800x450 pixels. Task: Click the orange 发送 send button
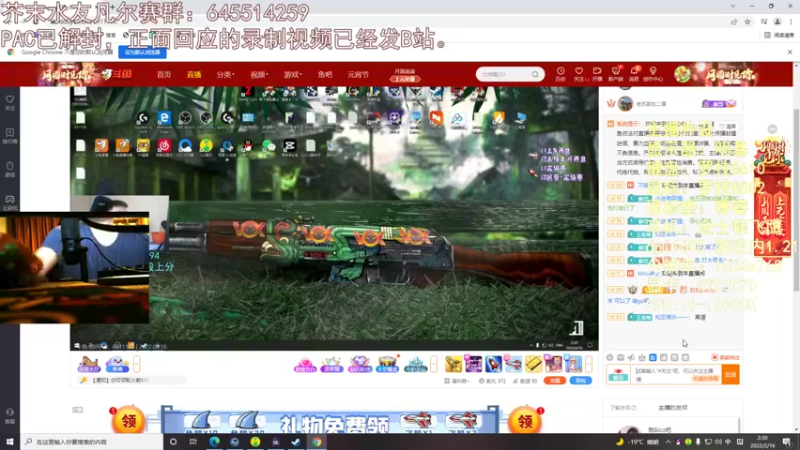pyautogui.click(x=730, y=374)
